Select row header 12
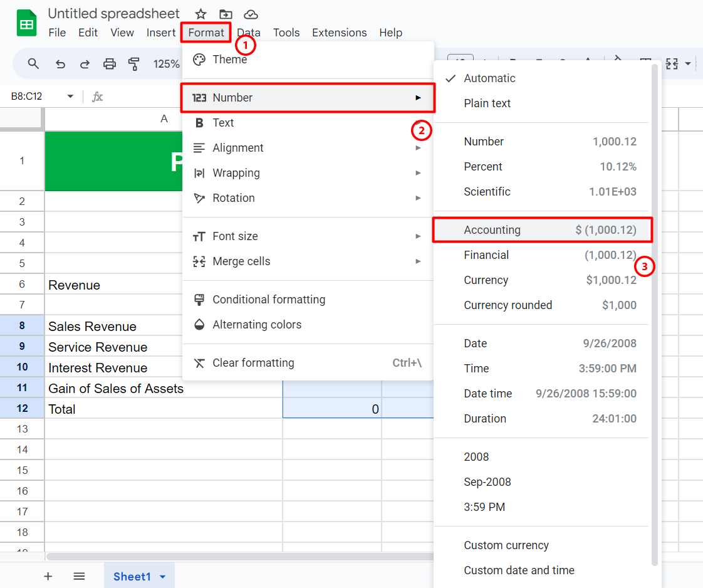 (22, 409)
